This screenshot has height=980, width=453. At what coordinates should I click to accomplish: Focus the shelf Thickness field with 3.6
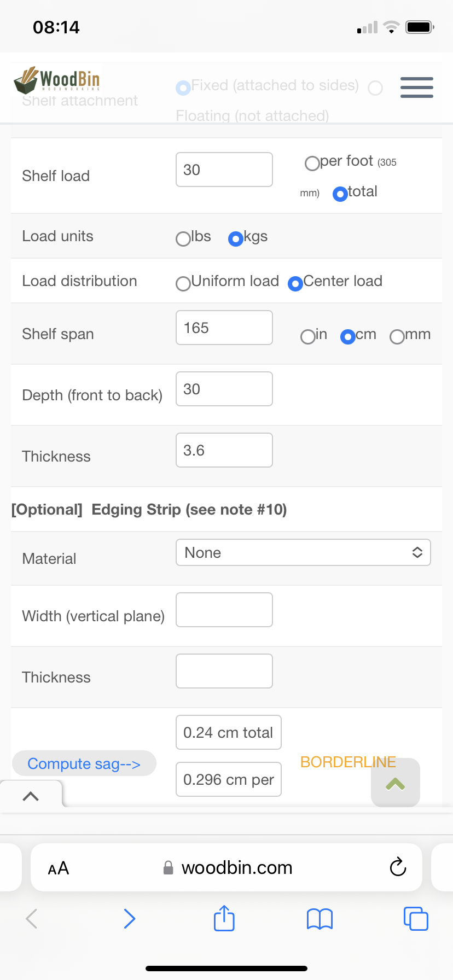click(x=224, y=450)
